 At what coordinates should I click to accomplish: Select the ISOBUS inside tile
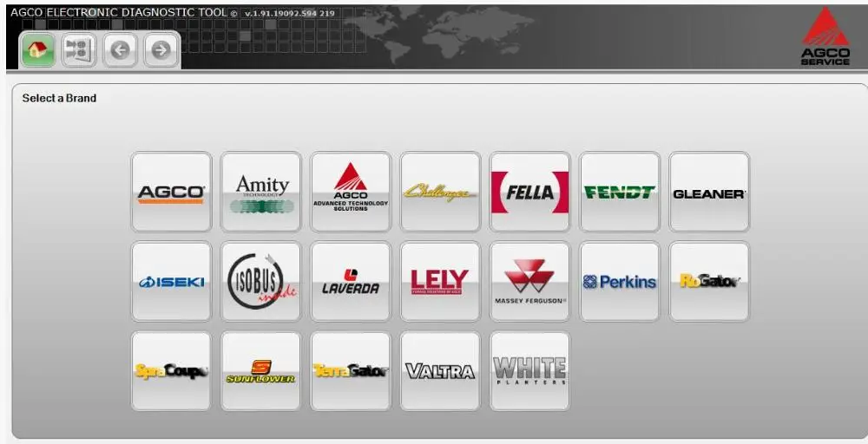[261, 282]
